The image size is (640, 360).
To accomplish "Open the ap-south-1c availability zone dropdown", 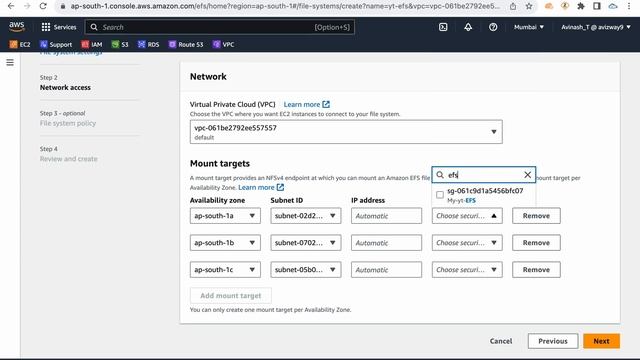I will point(225,270).
